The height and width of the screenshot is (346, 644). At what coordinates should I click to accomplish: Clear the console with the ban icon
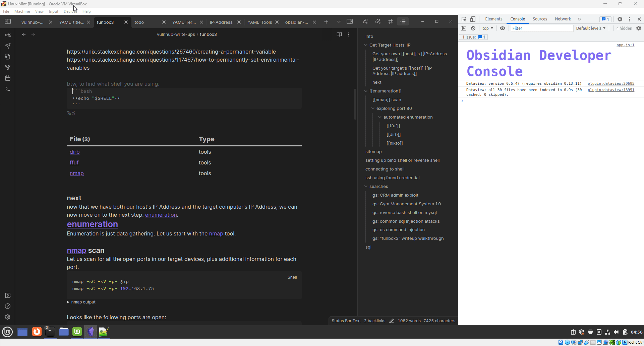click(473, 28)
